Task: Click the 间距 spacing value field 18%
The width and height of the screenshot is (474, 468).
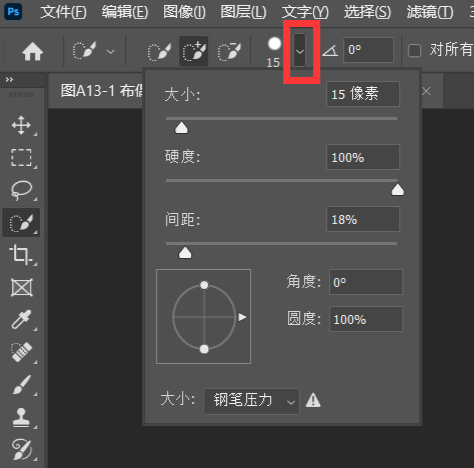Action: (x=363, y=219)
